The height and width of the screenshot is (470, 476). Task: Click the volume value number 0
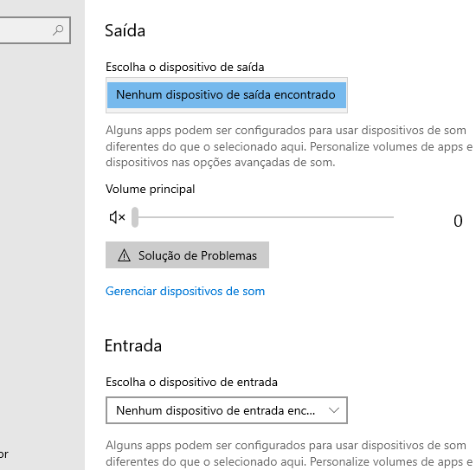coord(458,221)
